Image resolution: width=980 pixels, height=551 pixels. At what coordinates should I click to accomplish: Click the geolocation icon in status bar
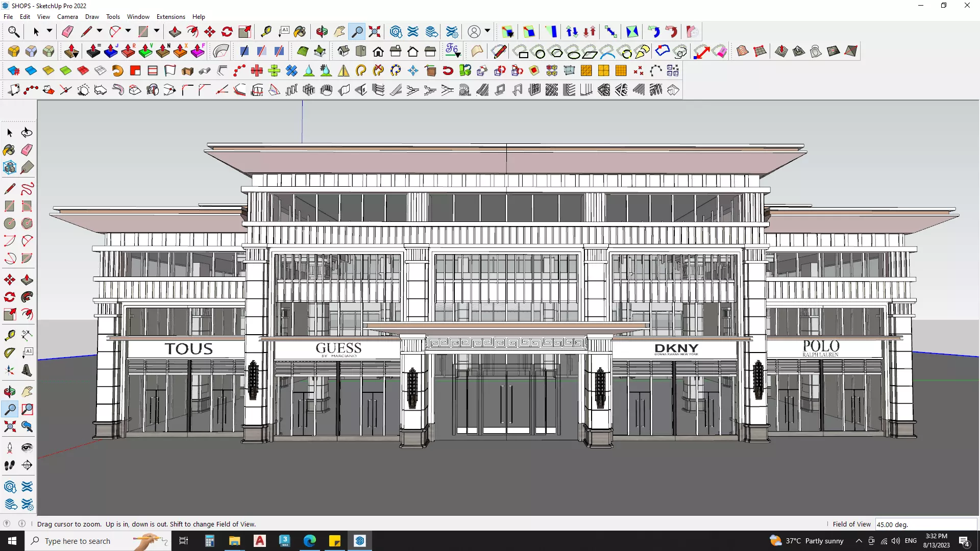(7, 523)
